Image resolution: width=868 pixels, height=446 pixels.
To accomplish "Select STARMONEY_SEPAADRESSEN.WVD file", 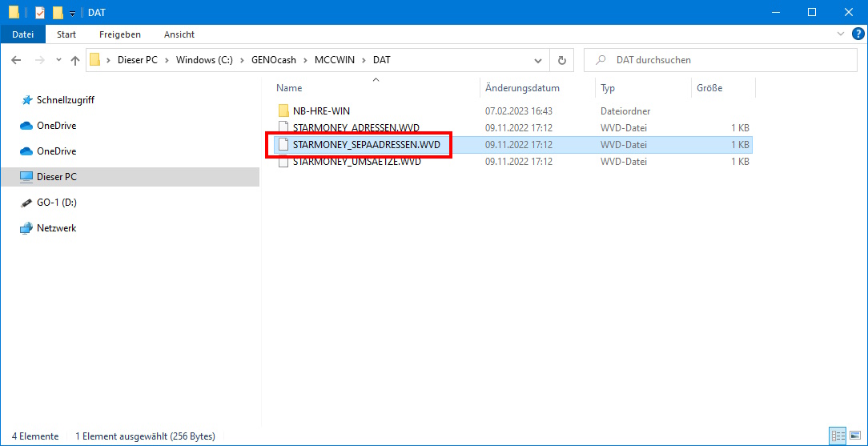I will tap(367, 145).
